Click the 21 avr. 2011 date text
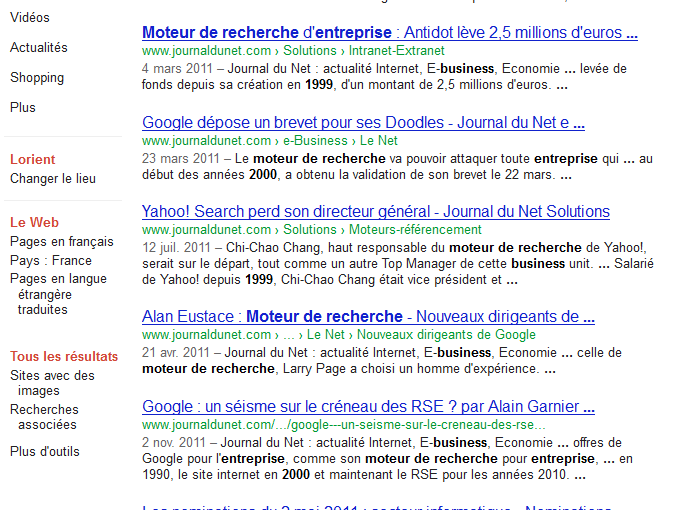The width and height of the screenshot is (680, 510). pyautogui.click(x=176, y=353)
